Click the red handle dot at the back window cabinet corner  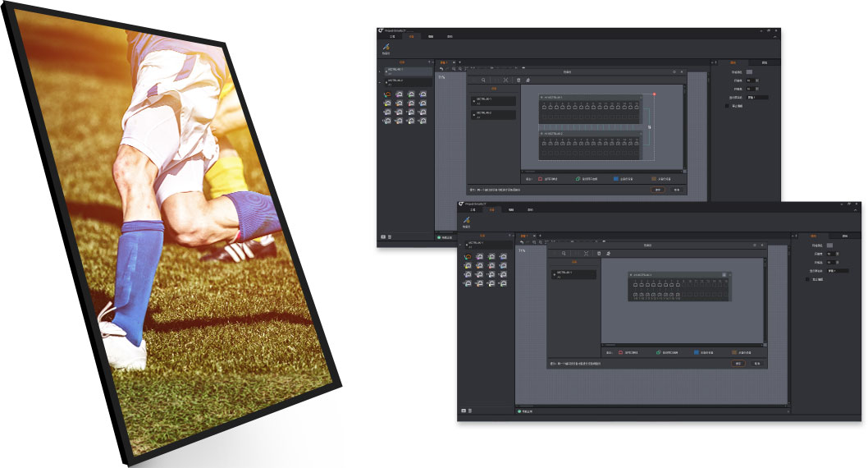(654, 94)
